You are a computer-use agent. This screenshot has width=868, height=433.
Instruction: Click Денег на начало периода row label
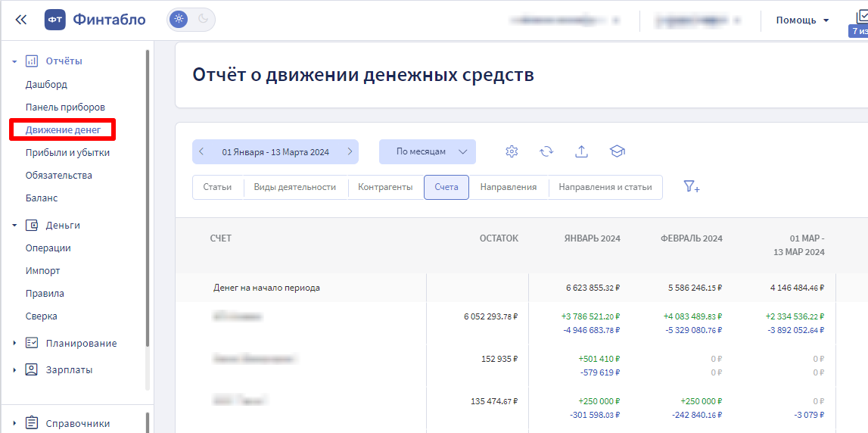coord(267,288)
